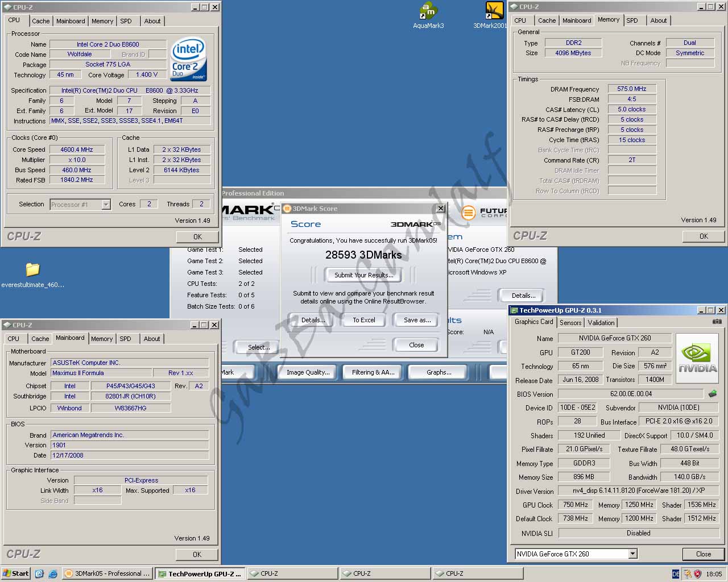Viewport: 728px width, 582px height.
Task: Click the BIOS version save icon in GPU-Z
Action: [712, 393]
